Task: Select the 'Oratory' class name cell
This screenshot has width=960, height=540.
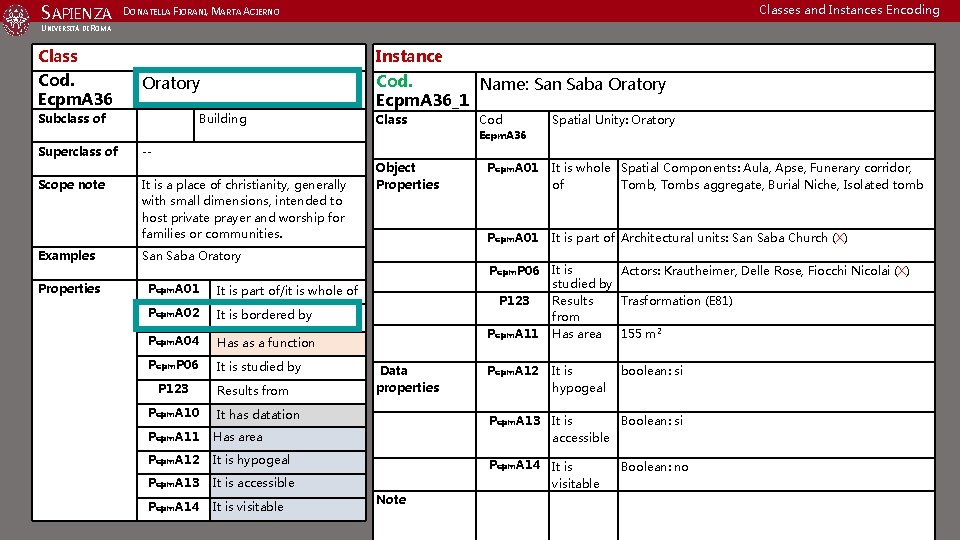Action: (x=247, y=88)
